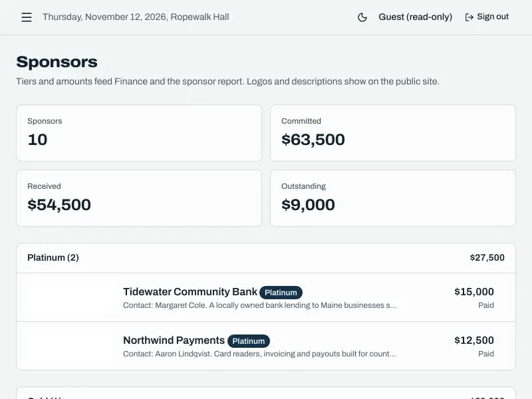Toggle dark mode moon icon
Screen dimensions: 532x399
[362, 17]
